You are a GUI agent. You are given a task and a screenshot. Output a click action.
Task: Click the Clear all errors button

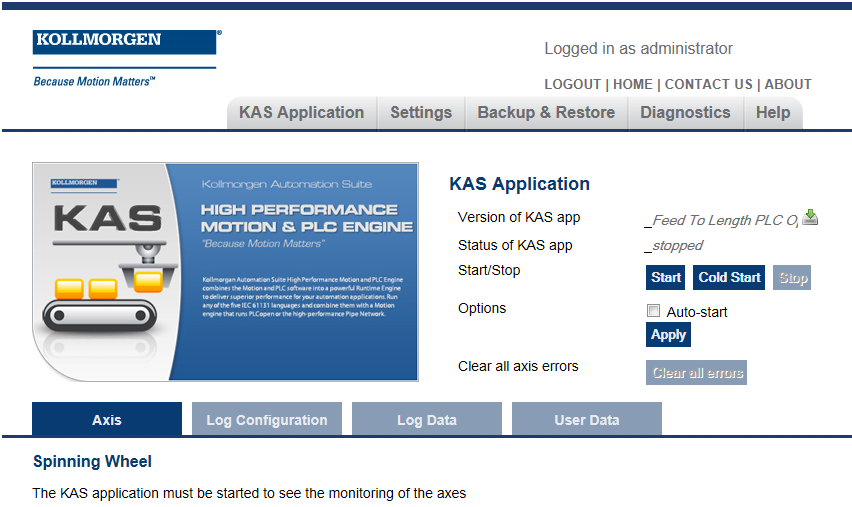[697, 373]
